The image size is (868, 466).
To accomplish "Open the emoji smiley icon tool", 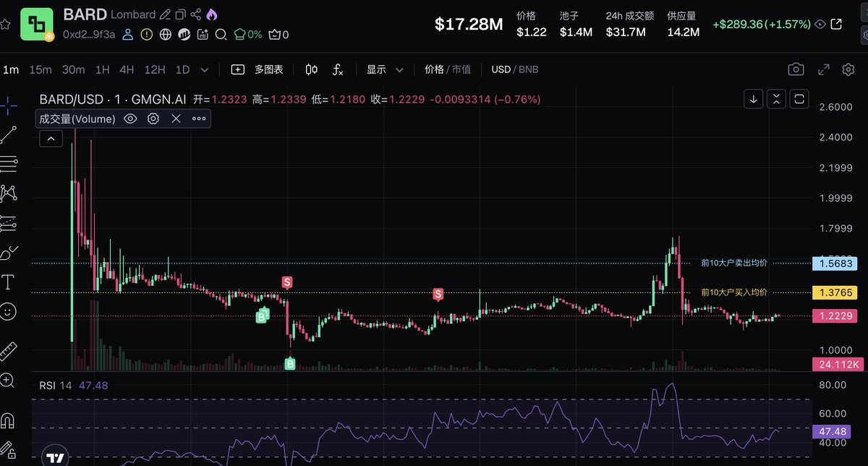I will pos(9,312).
